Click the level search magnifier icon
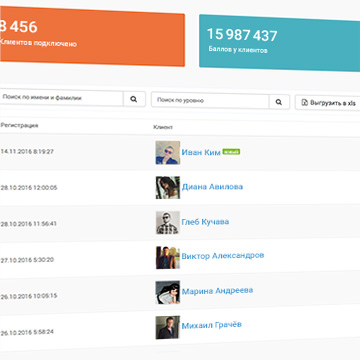The width and height of the screenshot is (360, 360). pyautogui.click(x=279, y=102)
